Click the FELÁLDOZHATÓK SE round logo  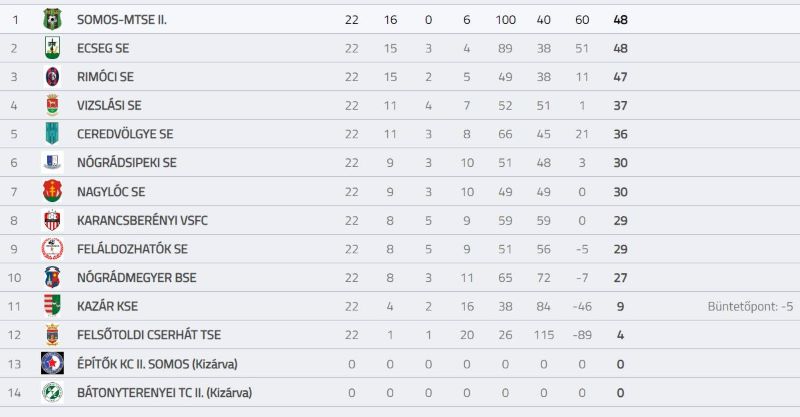pos(52,249)
